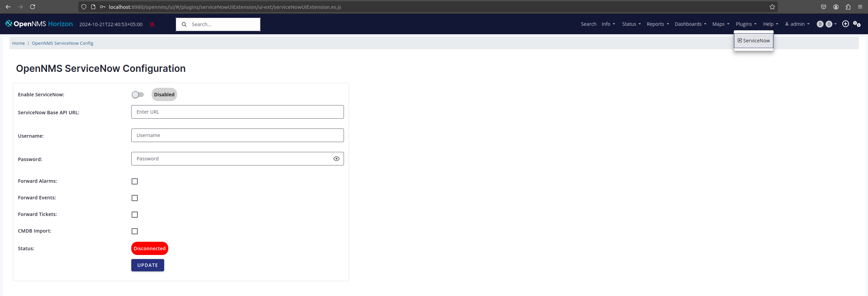Bookmark this page with the star icon
The image size is (868, 296).
pyautogui.click(x=772, y=7)
